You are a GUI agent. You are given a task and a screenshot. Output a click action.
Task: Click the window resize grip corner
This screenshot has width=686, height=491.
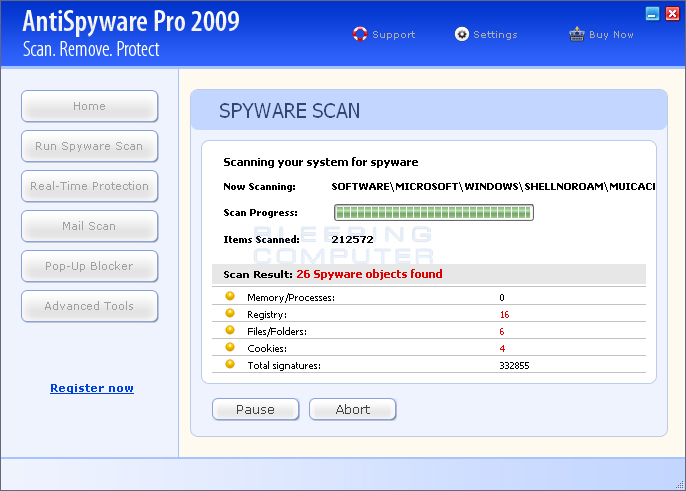680,484
